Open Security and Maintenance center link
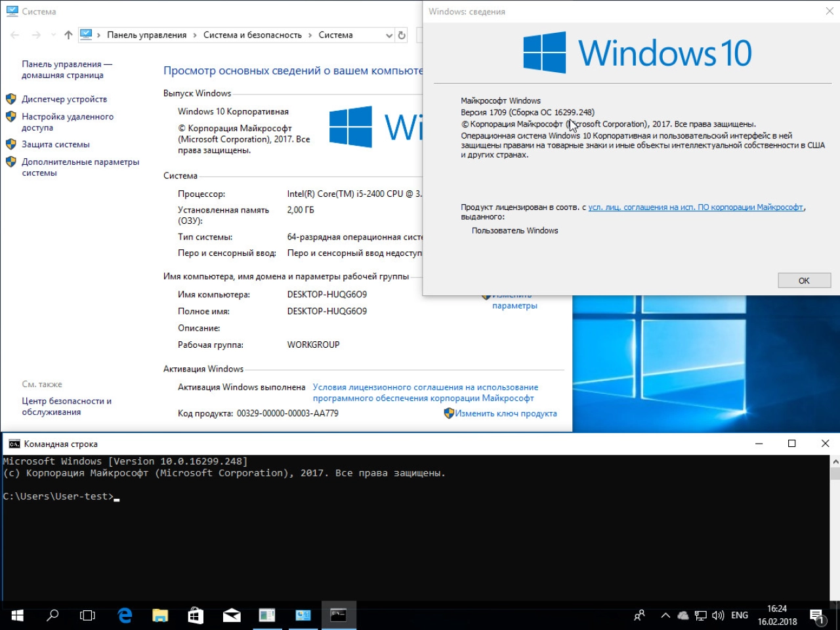Image resolution: width=840 pixels, height=630 pixels. 66,406
